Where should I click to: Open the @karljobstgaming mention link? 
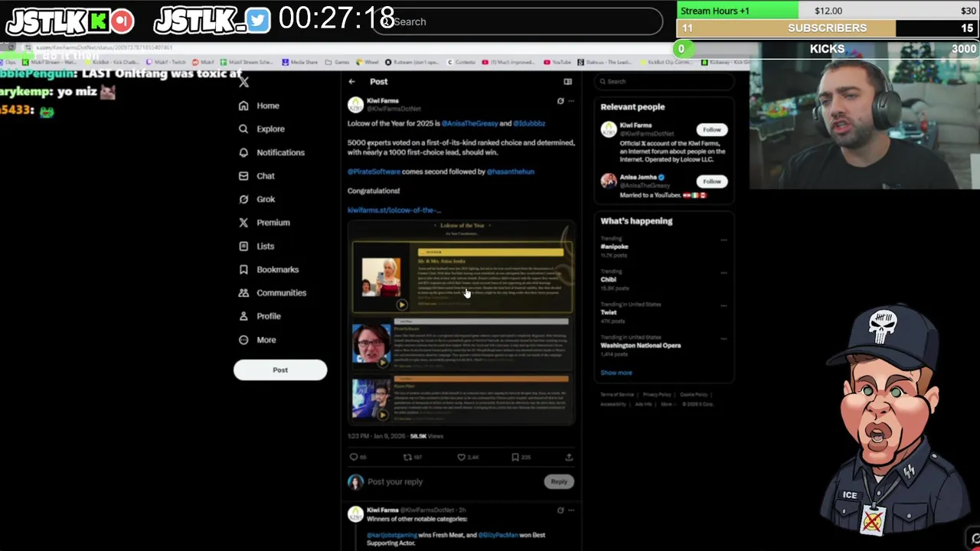click(392, 535)
